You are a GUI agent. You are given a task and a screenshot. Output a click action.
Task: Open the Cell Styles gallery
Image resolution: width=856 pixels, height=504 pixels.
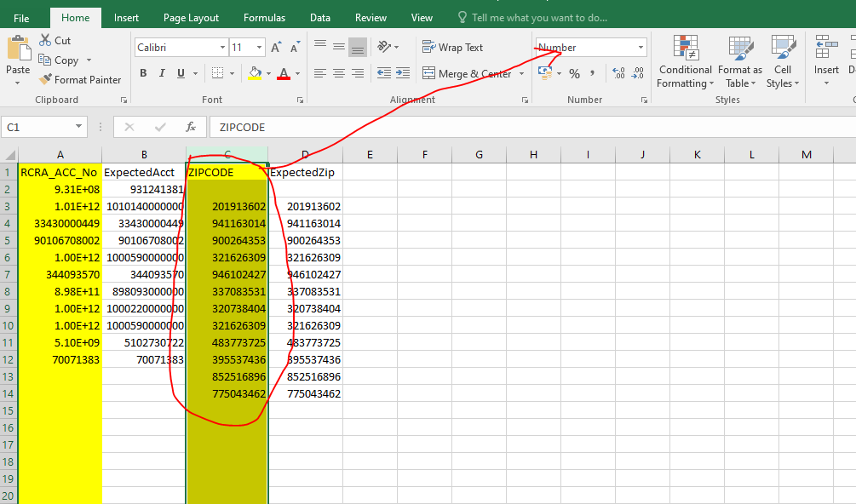(782, 61)
